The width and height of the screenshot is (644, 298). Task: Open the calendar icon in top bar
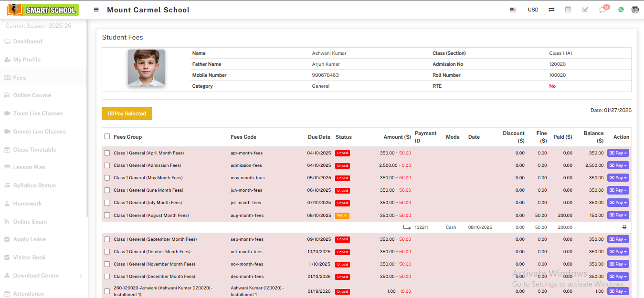point(568,10)
